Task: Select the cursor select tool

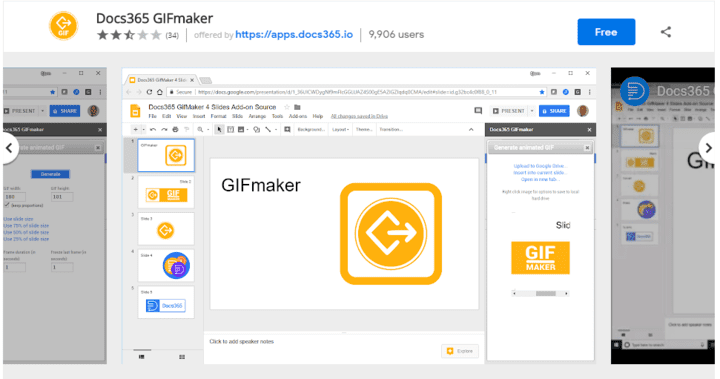Action: click(219, 130)
